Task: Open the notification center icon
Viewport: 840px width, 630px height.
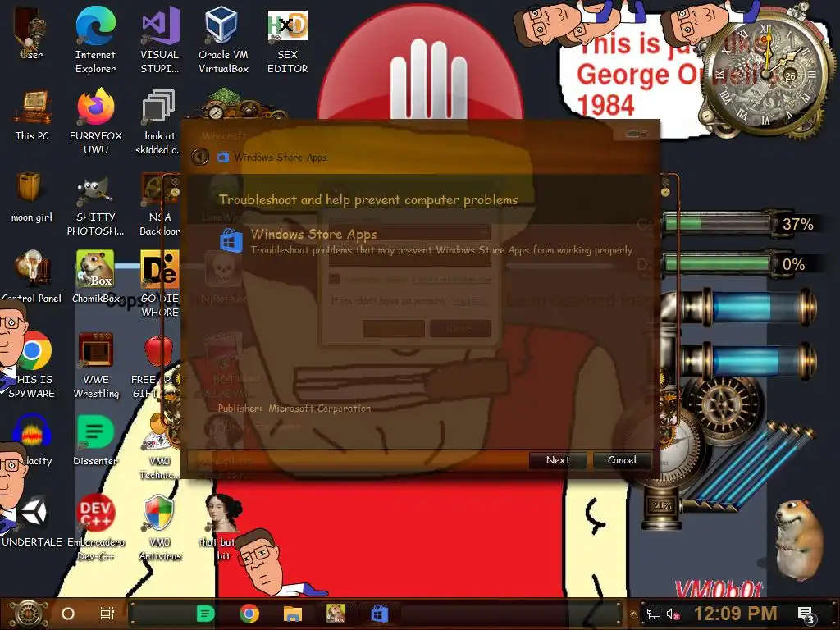Action: [806, 614]
